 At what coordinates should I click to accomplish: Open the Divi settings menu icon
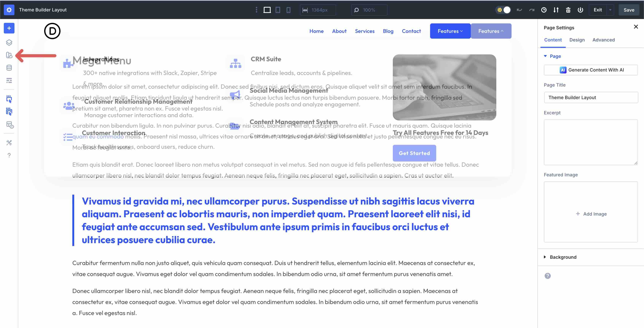click(x=9, y=10)
